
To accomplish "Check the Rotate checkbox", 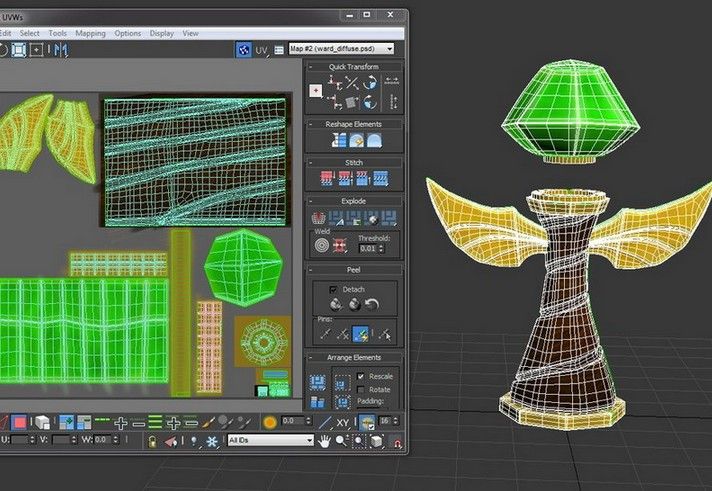I will tap(361, 389).
